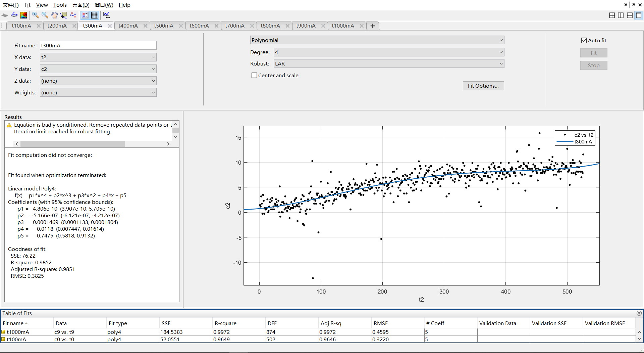Close the t900mA fit tab

click(x=323, y=26)
